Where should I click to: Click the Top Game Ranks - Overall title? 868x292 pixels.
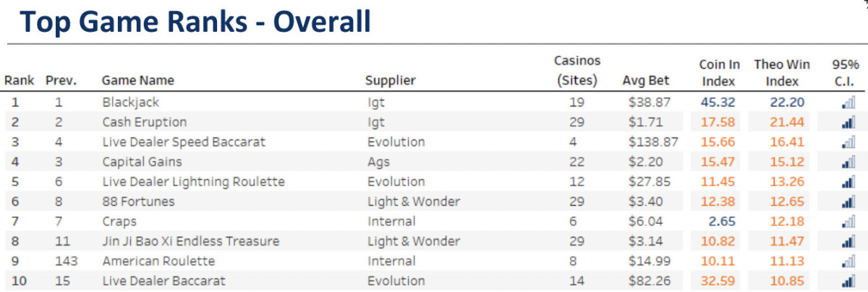point(190,22)
